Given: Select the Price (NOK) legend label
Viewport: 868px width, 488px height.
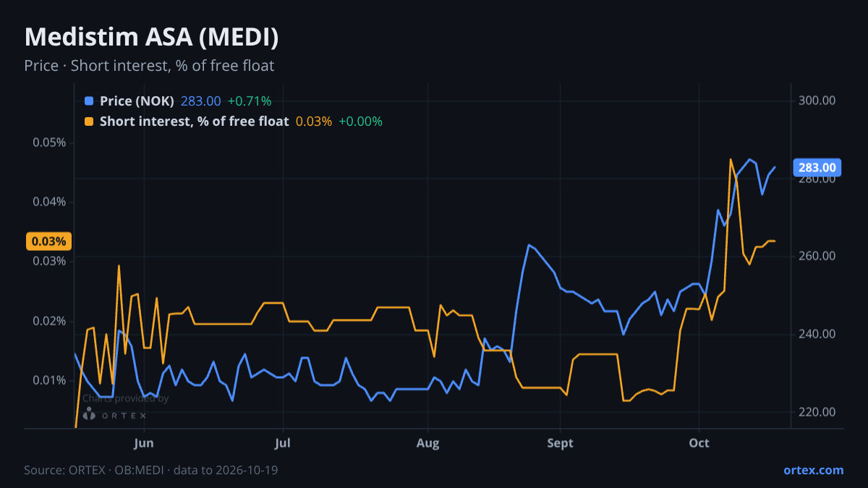Looking at the screenshot, I should pyautogui.click(x=137, y=101).
